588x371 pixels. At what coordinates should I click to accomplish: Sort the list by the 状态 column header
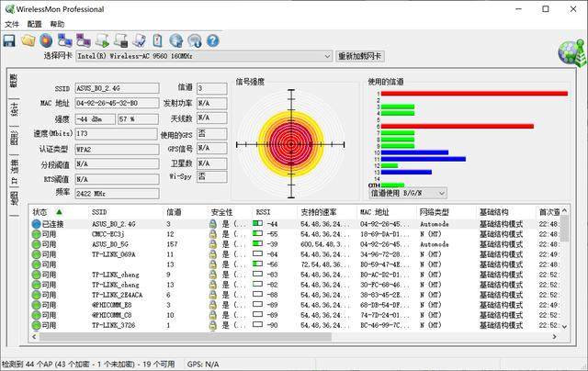tap(46, 211)
